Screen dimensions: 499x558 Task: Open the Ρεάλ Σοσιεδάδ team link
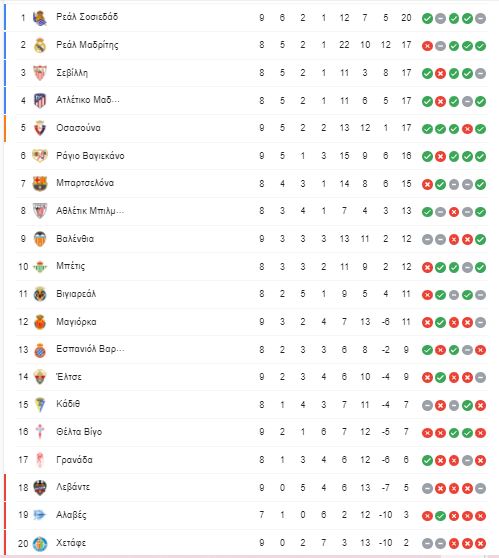[x=87, y=17]
